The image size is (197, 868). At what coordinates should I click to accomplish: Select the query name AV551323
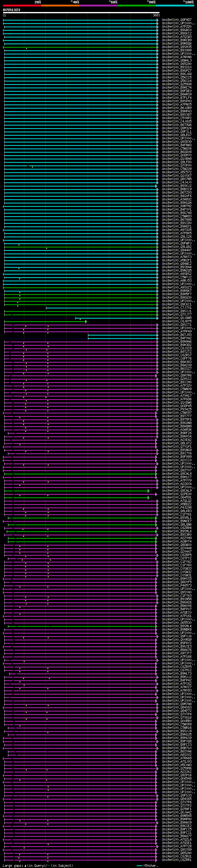11,10
